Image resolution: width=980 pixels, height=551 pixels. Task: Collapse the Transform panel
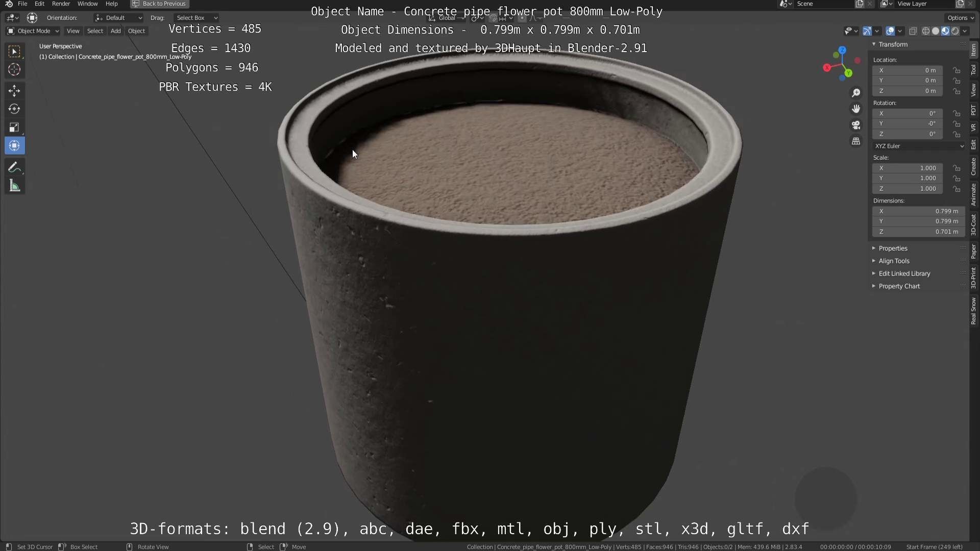893,44
